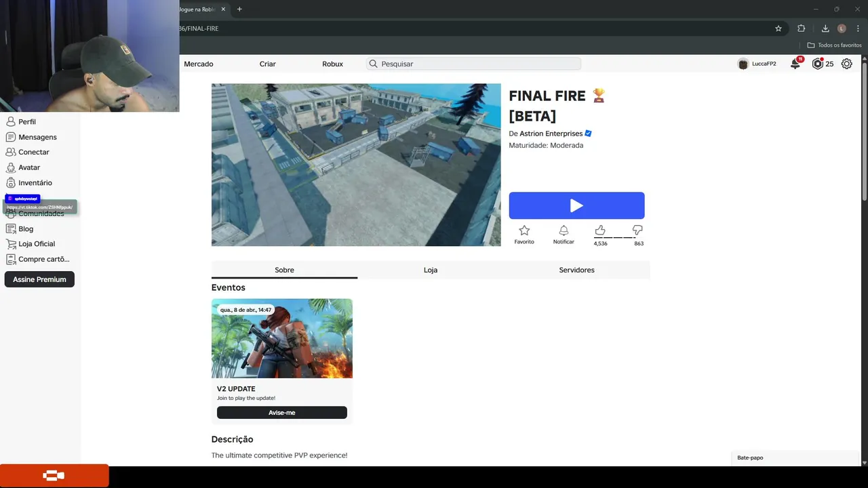The height and width of the screenshot is (488, 868).
Task: Click the Assine Premium button
Action: coord(39,279)
